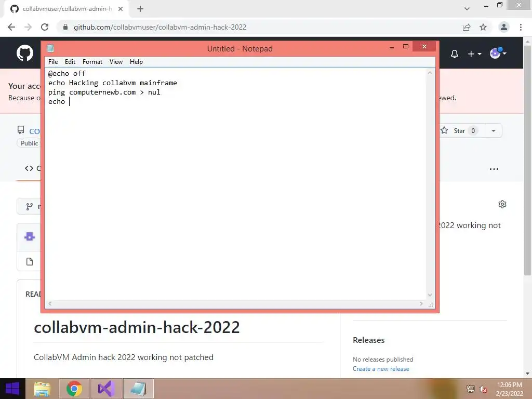Click the GitHub Octocat logo in Chrome
The image size is (532, 399).
point(25,53)
